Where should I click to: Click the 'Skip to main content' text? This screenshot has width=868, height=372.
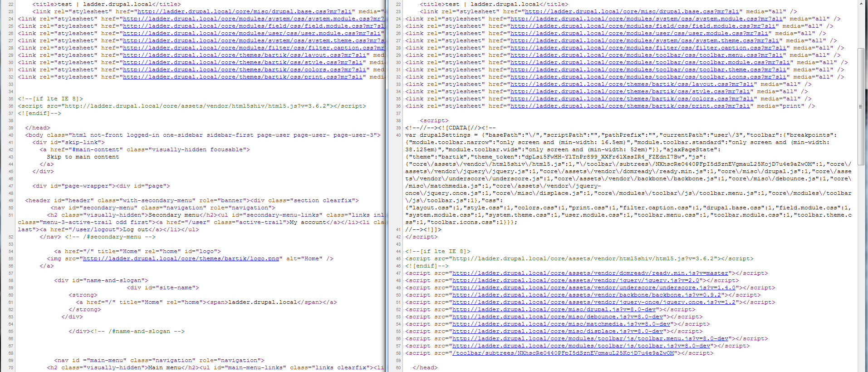click(x=83, y=157)
